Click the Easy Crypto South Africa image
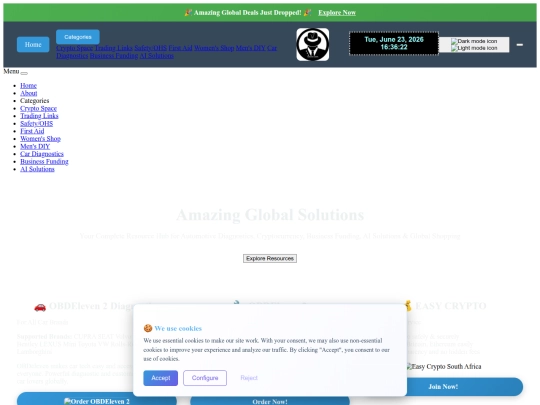540x405 pixels. tap(444, 366)
